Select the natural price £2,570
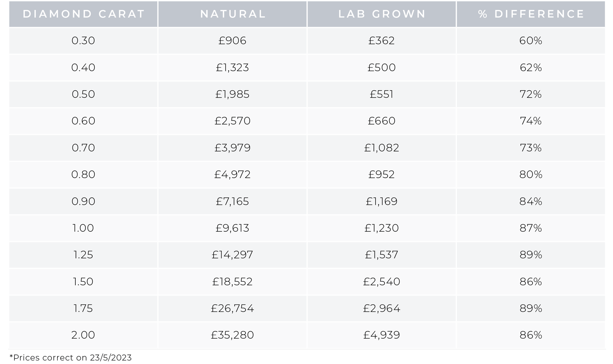 coord(232,121)
